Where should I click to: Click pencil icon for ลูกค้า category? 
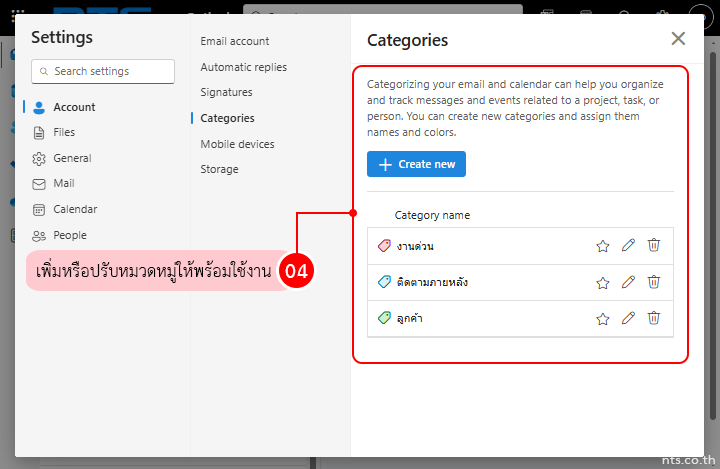point(628,318)
